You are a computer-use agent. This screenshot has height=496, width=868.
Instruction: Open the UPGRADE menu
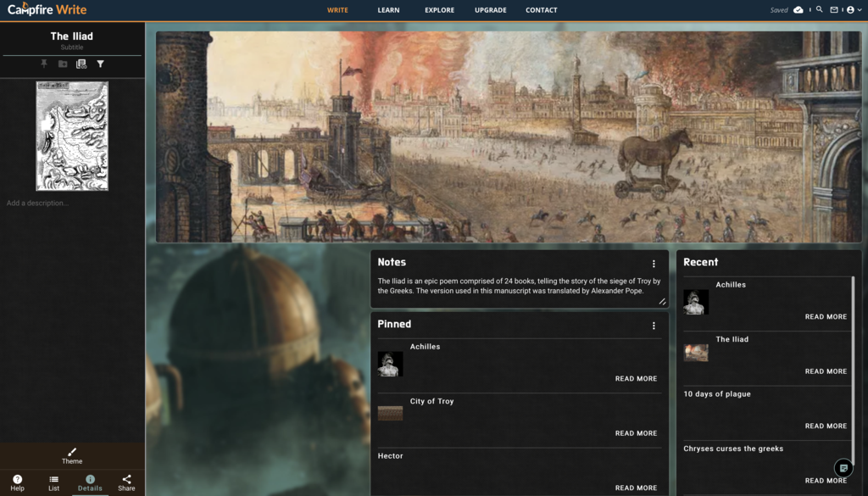pyautogui.click(x=491, y=10)
